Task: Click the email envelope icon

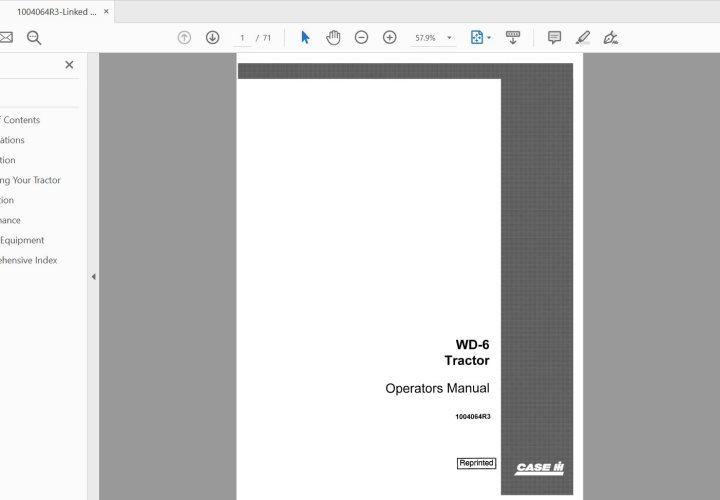Action: (6, 37)
